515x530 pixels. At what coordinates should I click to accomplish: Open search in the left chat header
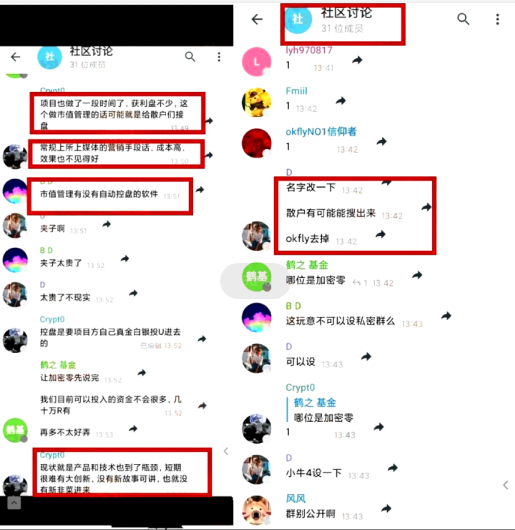click(x=190, y=57)
